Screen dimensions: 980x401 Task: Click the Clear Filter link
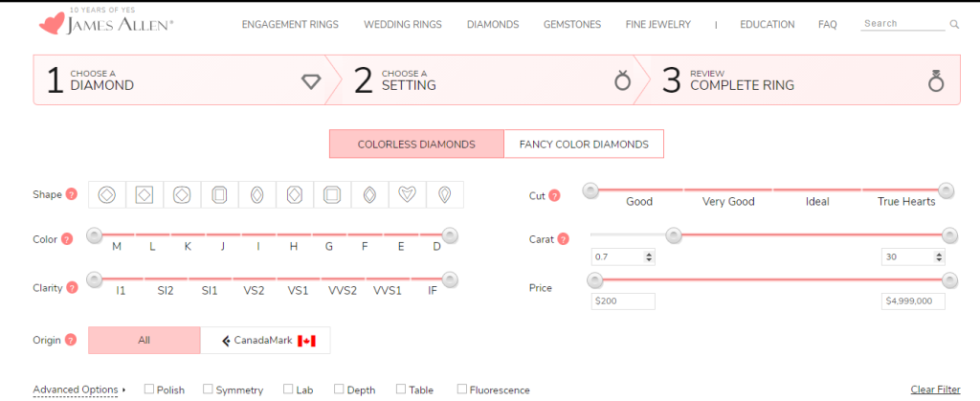coord(936,390)
